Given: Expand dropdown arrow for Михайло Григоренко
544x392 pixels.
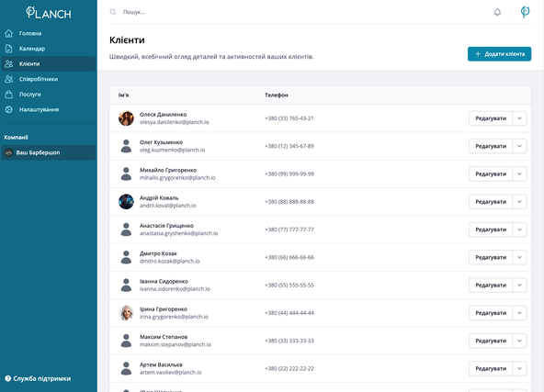Looking at the screenshot, I should tap(519, 174).
